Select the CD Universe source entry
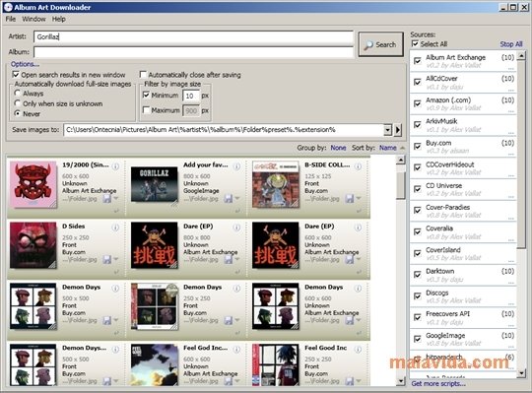This screenshot has width=532, height=393. point(463,189)
